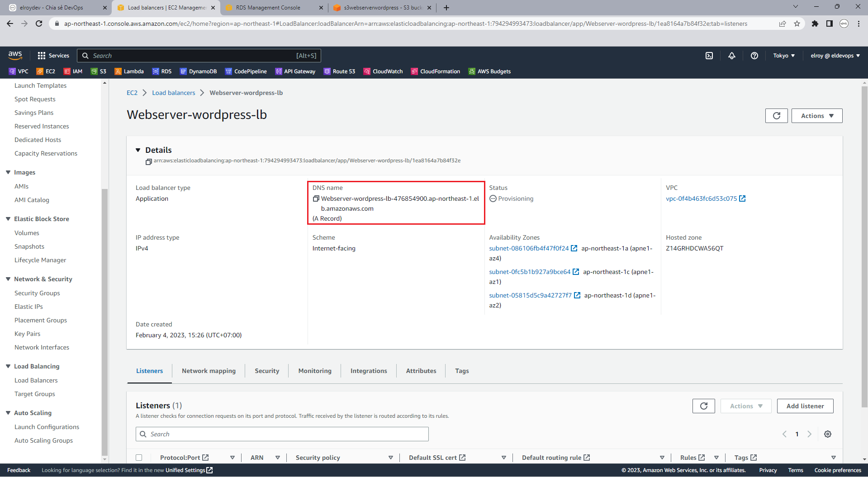The image size is (868, 477).
Task: Bookmark this page with the star icon
Action: pos(797,24)
